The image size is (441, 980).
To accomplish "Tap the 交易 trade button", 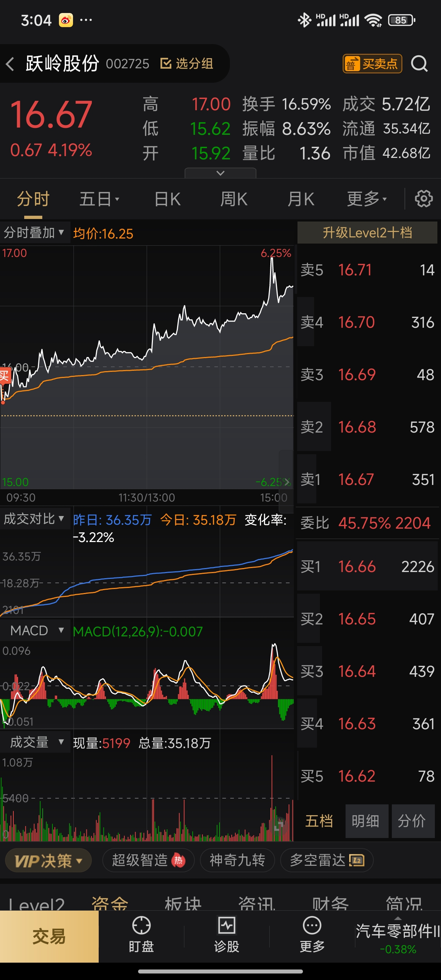I will [49, 936].
